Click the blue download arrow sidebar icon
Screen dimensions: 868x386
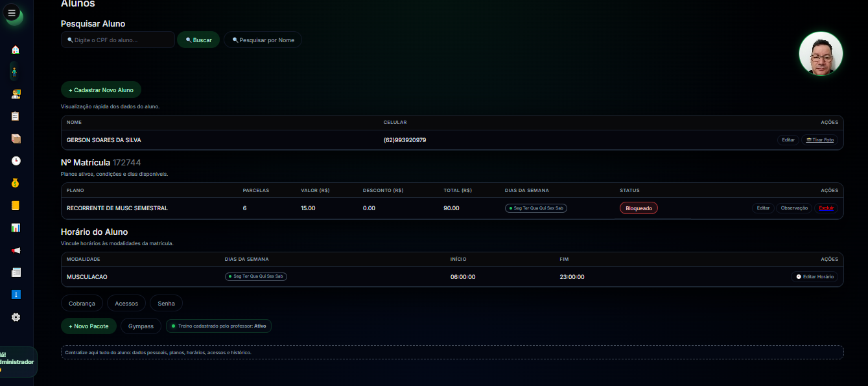tap(16, 295)
